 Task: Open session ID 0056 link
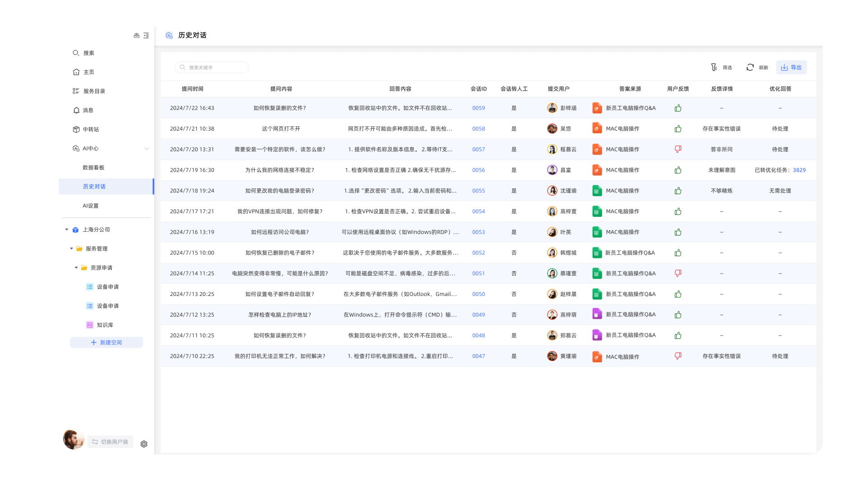[478, 170]
